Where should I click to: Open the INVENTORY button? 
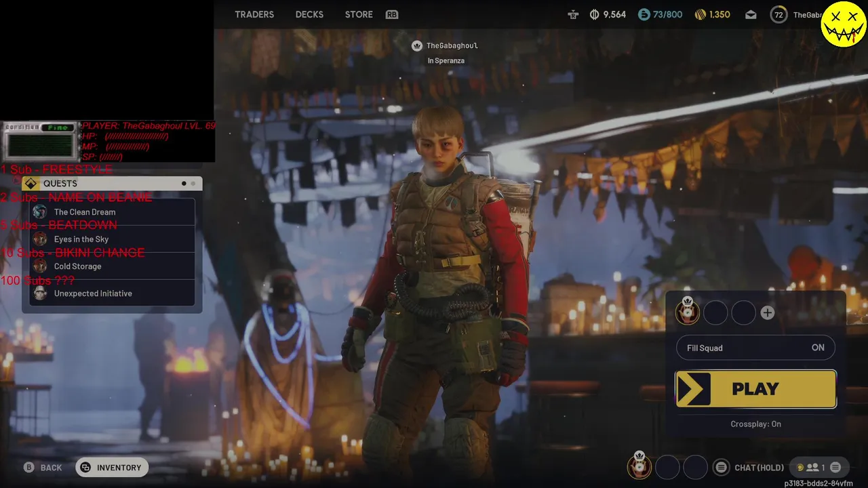(x=112, y=468)
